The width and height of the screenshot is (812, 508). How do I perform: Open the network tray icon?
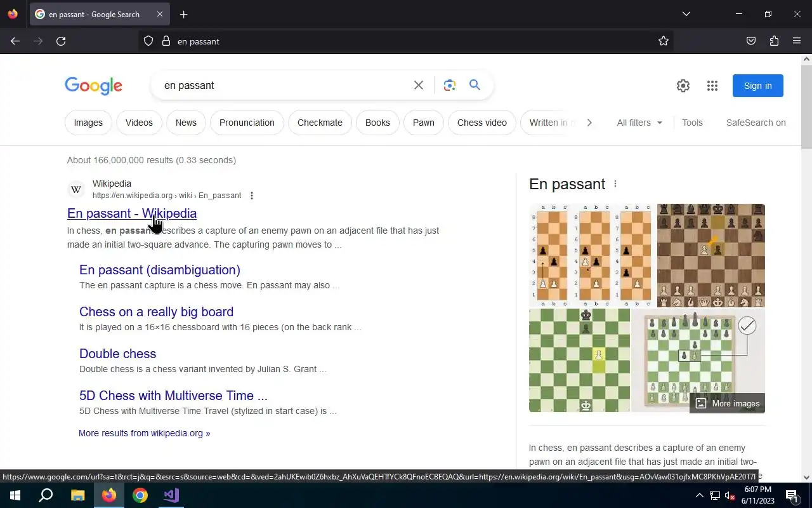(x=715, y=495)
